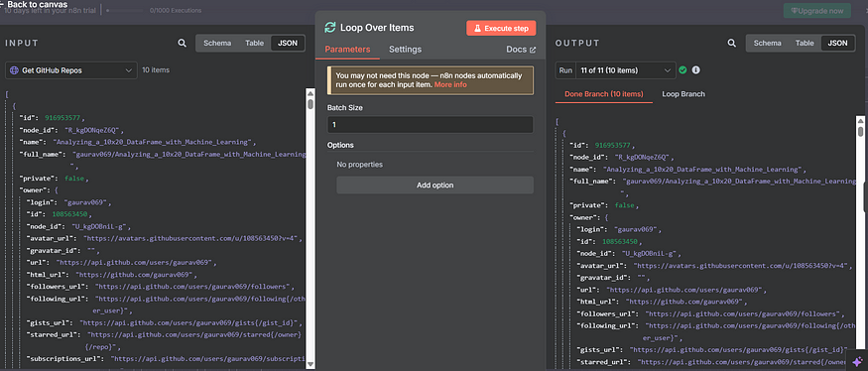Click the Add option button
868x371 pixels.
(435, 185)
